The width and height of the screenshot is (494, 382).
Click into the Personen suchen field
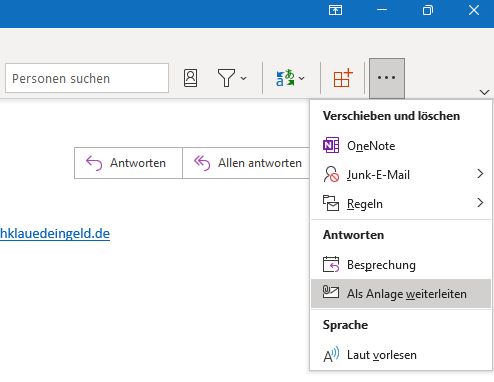coord(87,78)
